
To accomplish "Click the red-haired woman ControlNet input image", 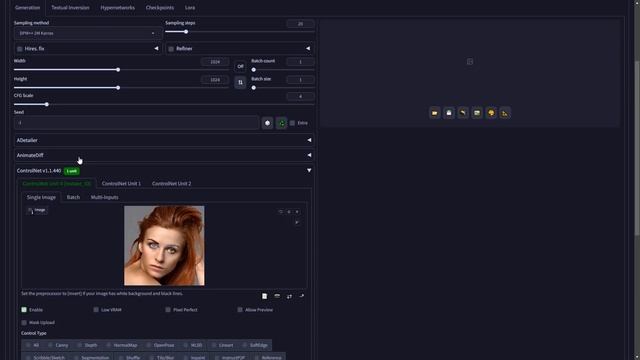I will click(x=164, y=245).
